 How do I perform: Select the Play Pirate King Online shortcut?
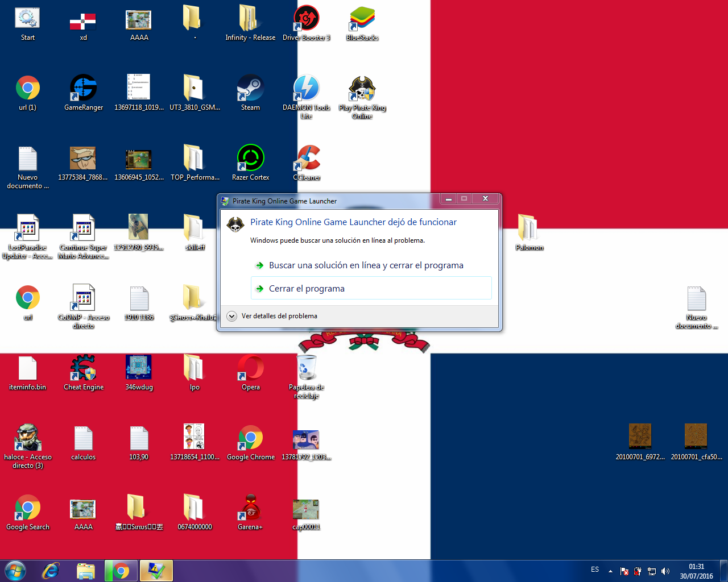[362, 97]
